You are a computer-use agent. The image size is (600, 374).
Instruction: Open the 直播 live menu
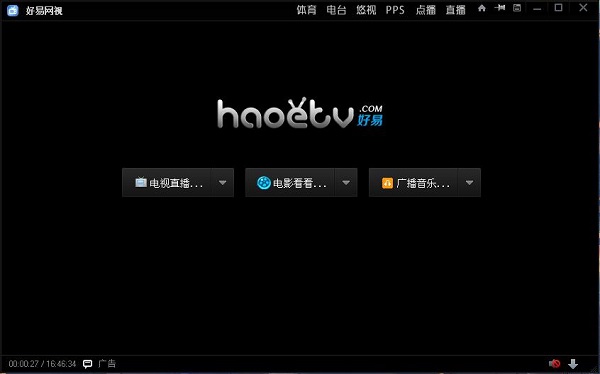[456, 10]
